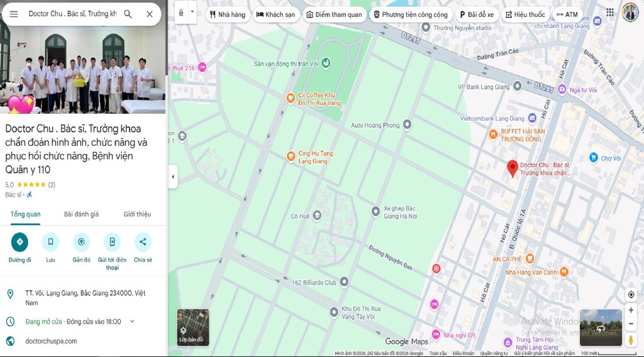Open the Giới thiệu tab
Screen dimensions: 644x357
137,214
